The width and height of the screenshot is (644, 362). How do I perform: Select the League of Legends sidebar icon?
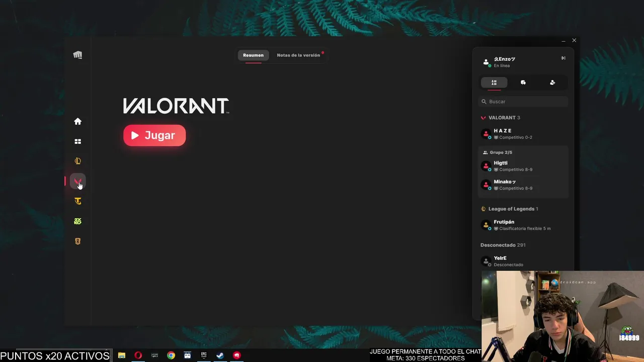point(77,161)
